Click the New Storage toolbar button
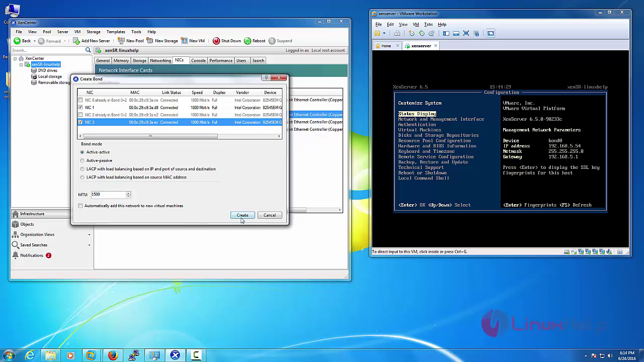Screen dimensions: 644x362 click(x=162, y=41)
